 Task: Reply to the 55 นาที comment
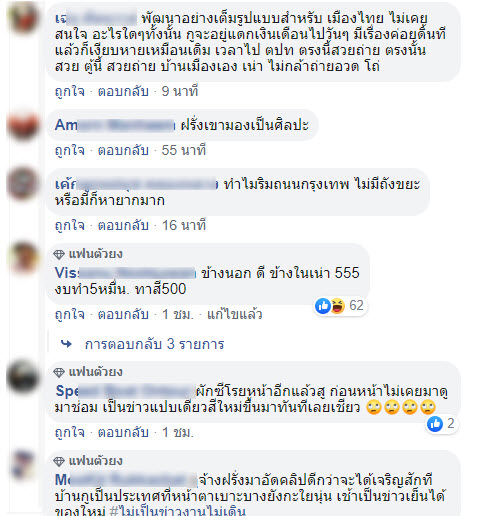pos(123,150)
